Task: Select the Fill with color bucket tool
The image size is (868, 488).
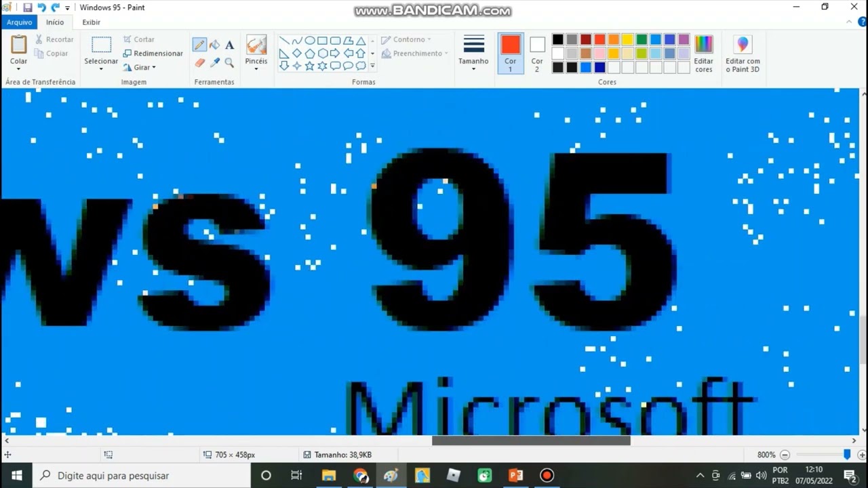Action: [x=214, y=45]
